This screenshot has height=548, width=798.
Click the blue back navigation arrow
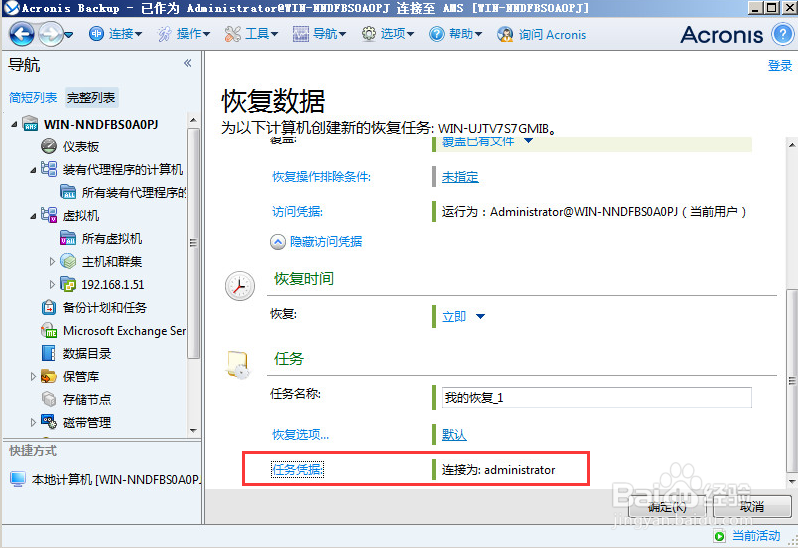tap(22, 34)
